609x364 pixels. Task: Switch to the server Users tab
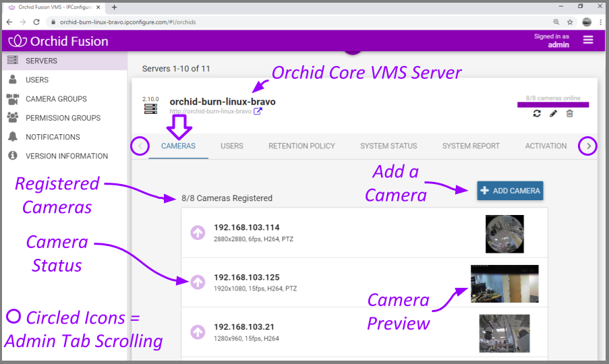pos(232,146)
